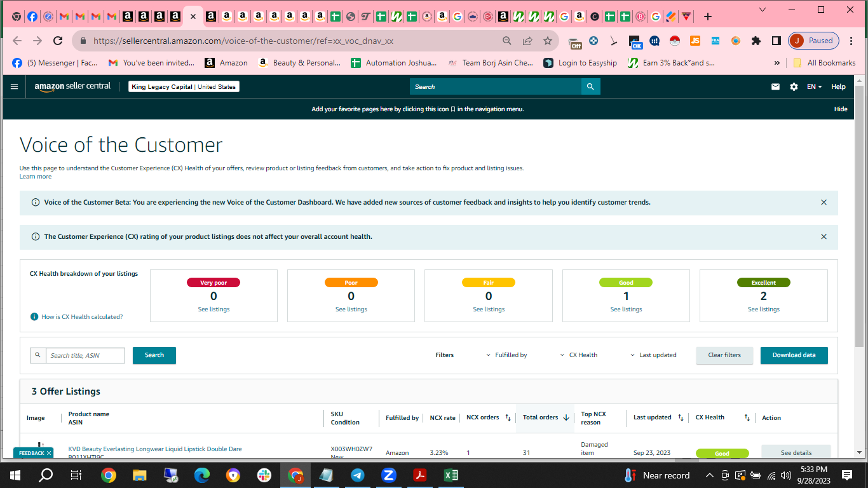868x488 pixels.
Task: Open the Learn more link
Action: tap(36, 177)
